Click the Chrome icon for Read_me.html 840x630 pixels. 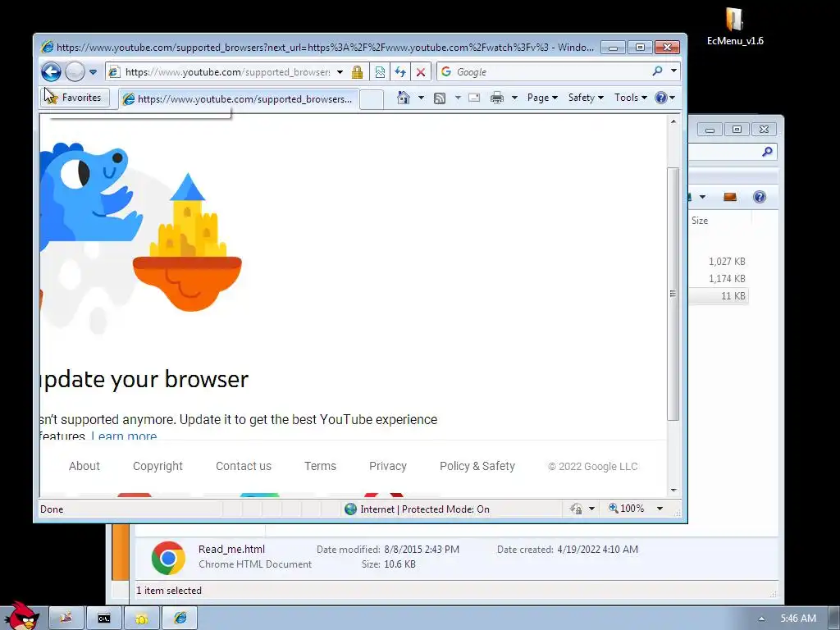[168, 558]
